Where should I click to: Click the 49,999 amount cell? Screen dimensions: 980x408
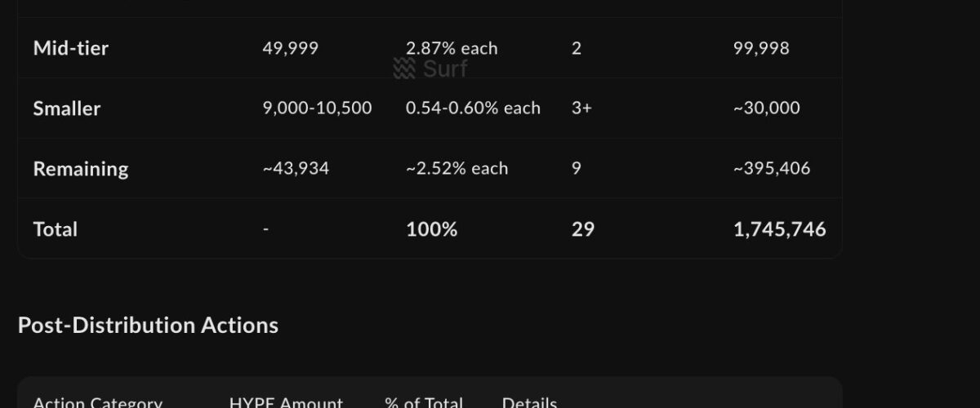point(290,48)
